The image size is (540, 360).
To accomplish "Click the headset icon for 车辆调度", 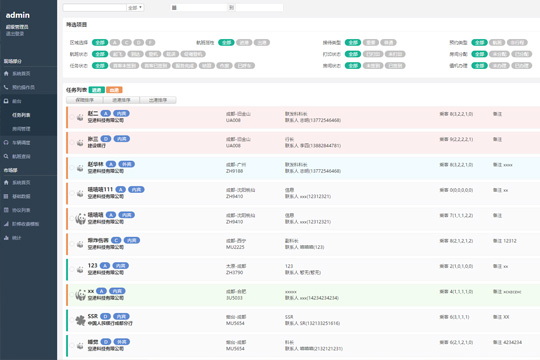I will (x=6, y=142).
